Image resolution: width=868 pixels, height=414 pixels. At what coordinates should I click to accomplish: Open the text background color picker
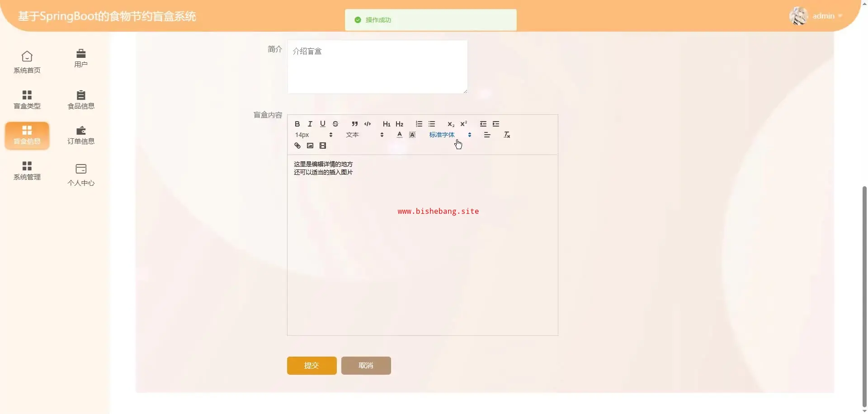point(412,135)
